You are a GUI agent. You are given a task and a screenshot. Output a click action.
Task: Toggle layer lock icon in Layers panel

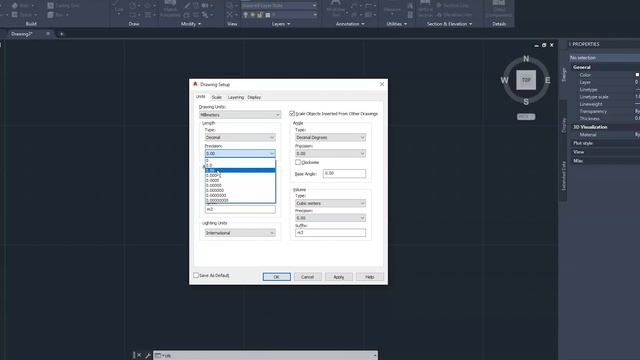click(x=260, y=15)
